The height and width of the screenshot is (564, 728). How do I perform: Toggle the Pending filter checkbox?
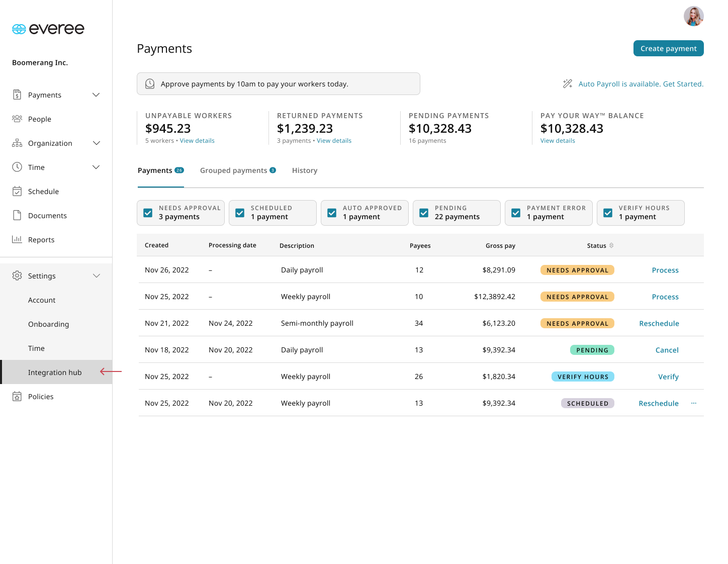click(424, 213)
